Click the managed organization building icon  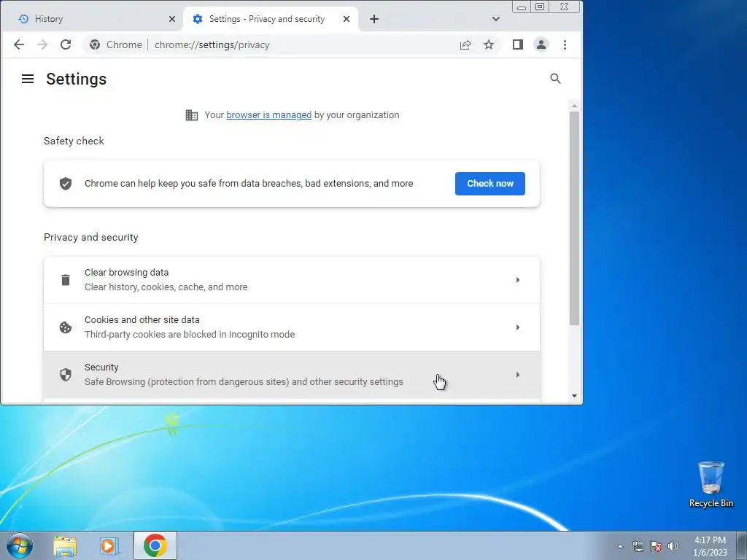pyautogui.click(x=192, y=115)
